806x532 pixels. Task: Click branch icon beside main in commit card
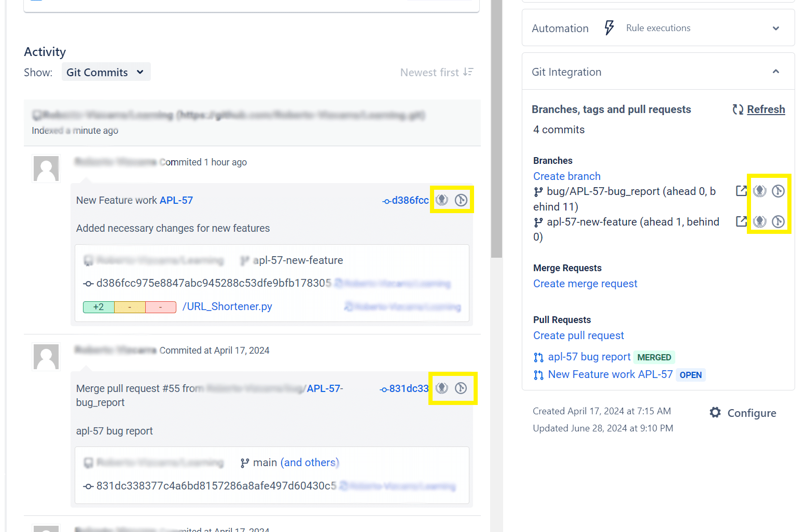click(x=245, y=463)
